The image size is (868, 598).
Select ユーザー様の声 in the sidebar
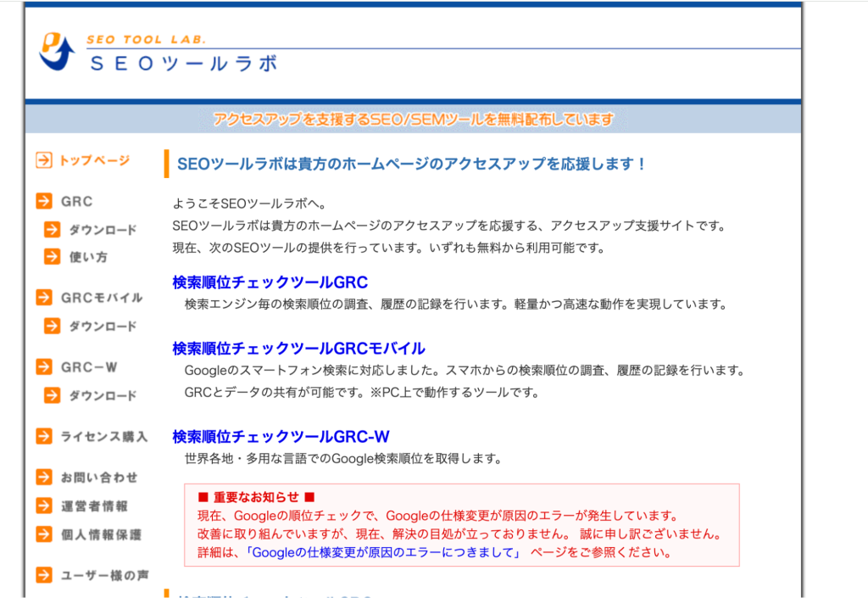click(x=104, y=575)
